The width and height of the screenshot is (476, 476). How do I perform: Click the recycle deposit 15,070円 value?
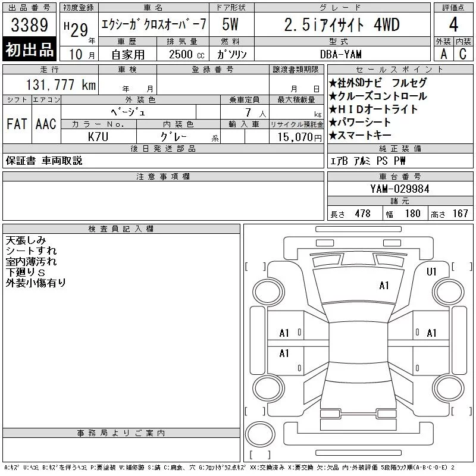click(x=300, y=137)
